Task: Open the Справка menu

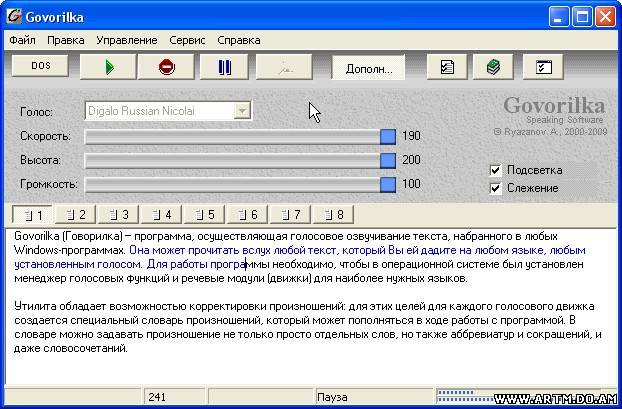Action: click(x=239, y=40)
